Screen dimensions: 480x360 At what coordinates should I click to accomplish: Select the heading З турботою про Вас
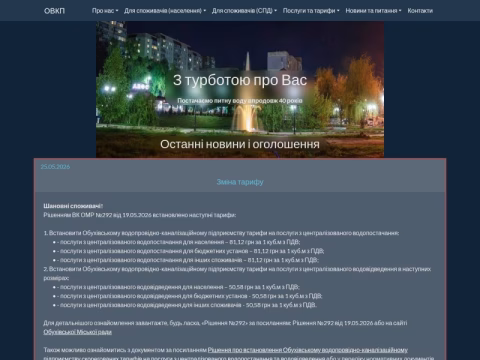240,80
